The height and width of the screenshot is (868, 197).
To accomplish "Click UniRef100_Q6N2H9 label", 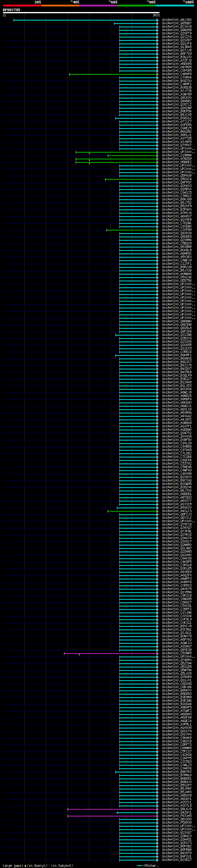I will (x=177, y=30).
